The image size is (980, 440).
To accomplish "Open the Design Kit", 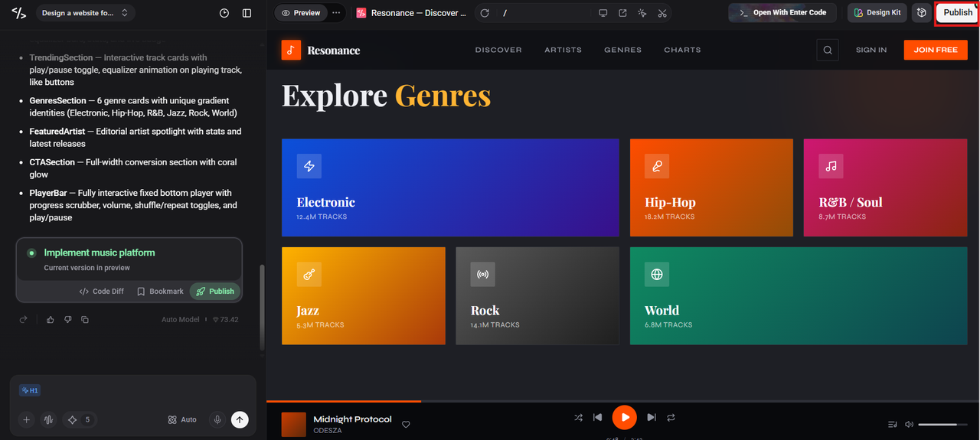I will tap(877, 13).
